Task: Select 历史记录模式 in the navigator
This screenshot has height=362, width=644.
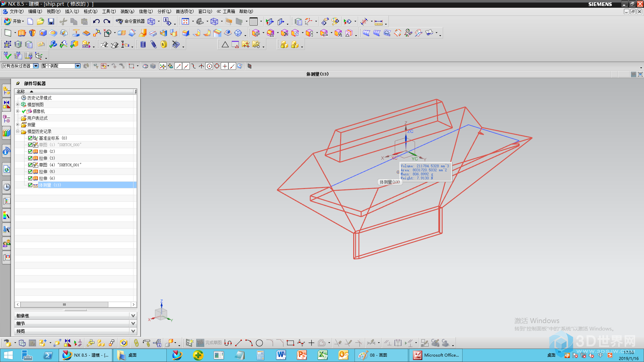Action: 39,98
